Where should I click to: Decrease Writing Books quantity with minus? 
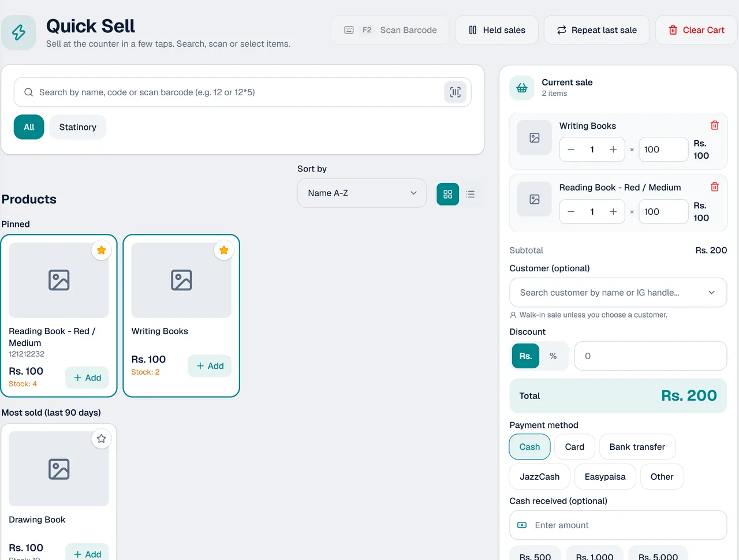(x=571, y=150)
